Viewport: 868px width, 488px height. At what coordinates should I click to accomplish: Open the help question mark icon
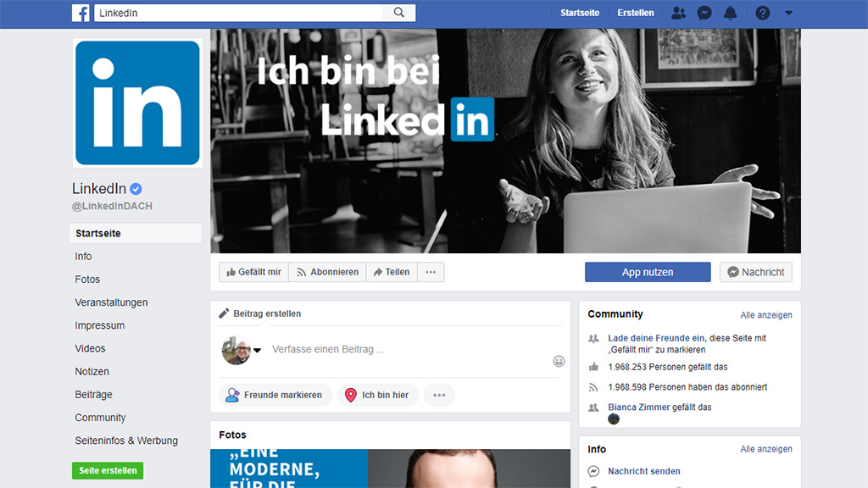(763, 13)
